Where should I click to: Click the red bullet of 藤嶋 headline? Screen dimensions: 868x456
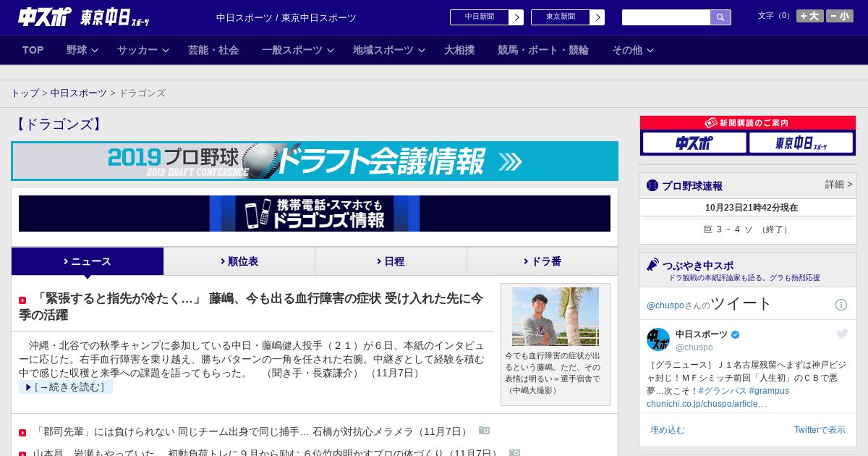coord(22,300)
